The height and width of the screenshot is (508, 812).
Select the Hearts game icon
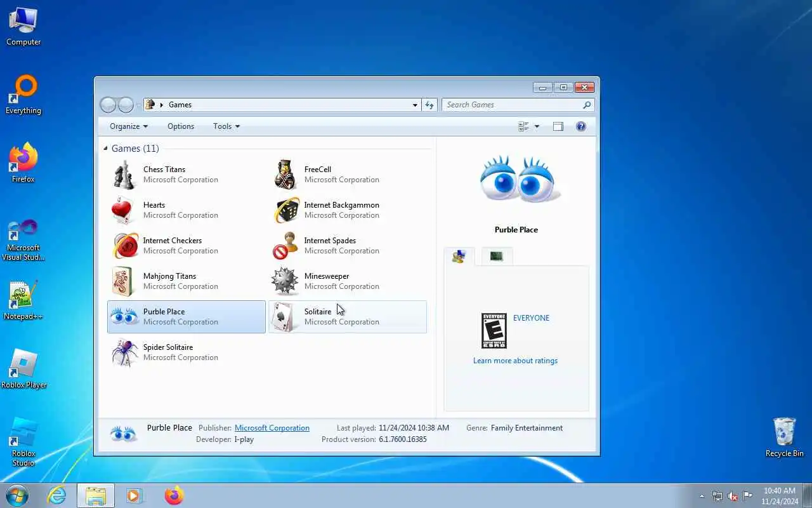124,210
